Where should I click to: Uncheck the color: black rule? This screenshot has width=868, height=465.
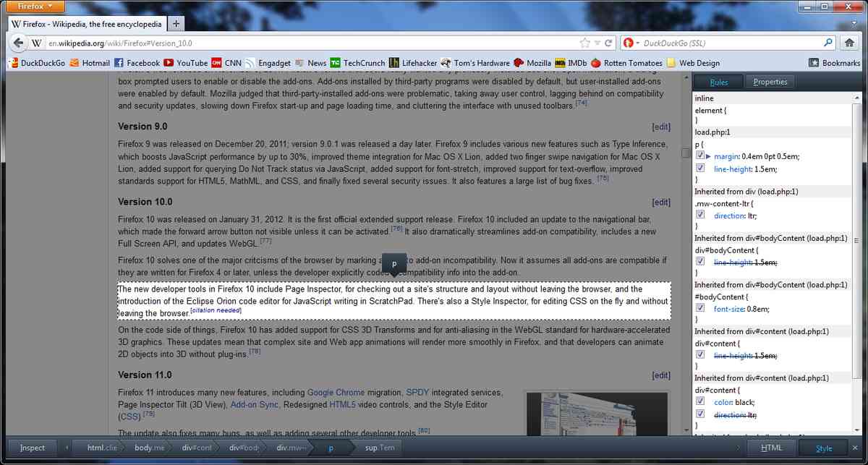[699, 401]
